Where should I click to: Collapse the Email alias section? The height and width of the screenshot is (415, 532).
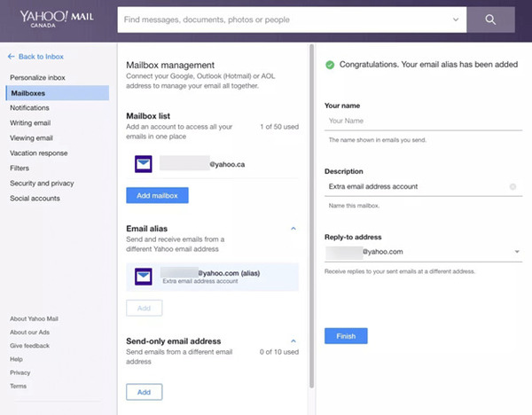tap(293, 229)
